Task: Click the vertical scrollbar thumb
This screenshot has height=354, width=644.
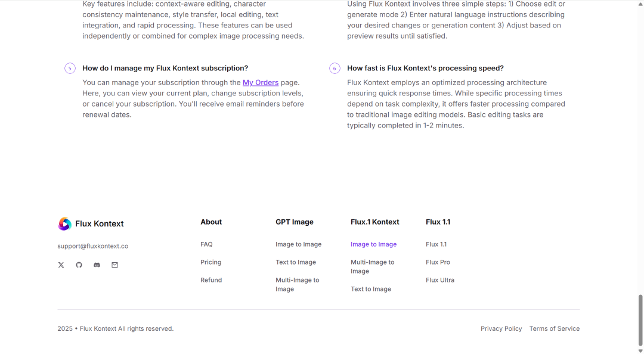Action: point(640,320)
